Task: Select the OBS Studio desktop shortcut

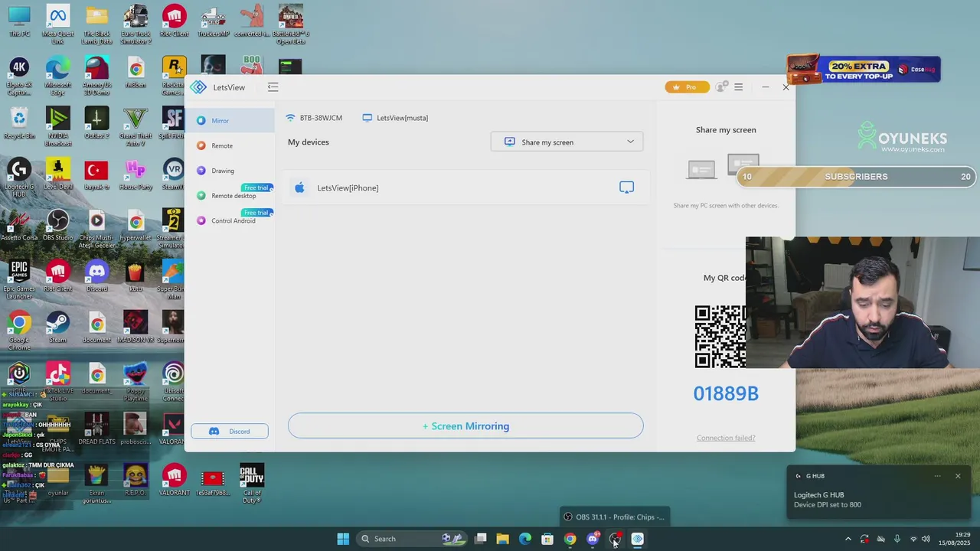Action: tap(57, 225)
